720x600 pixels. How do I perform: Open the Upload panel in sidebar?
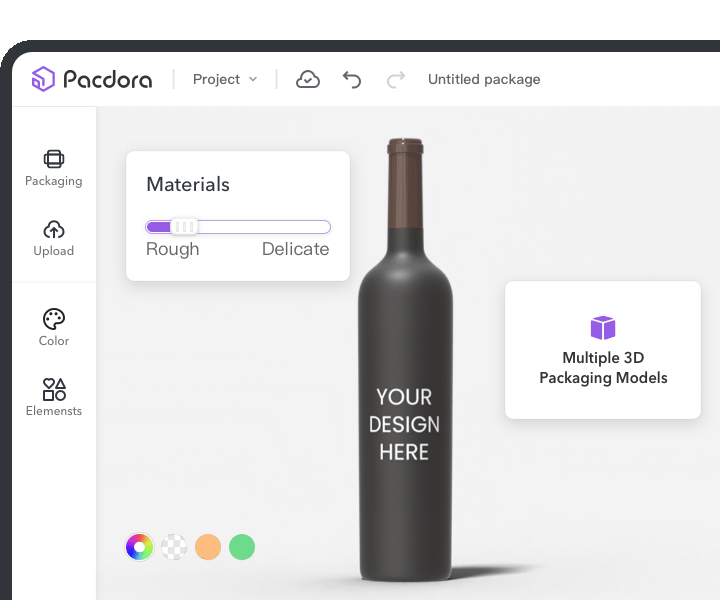[x=54, y=238]
